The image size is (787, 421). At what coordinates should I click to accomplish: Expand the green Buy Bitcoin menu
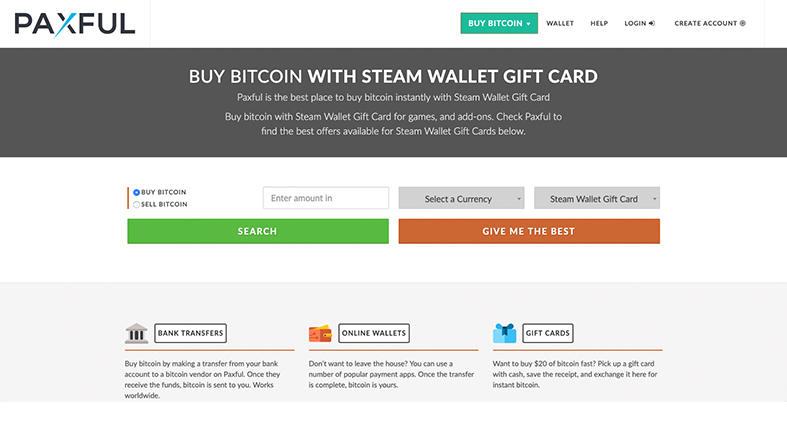(x=499, y=23)
